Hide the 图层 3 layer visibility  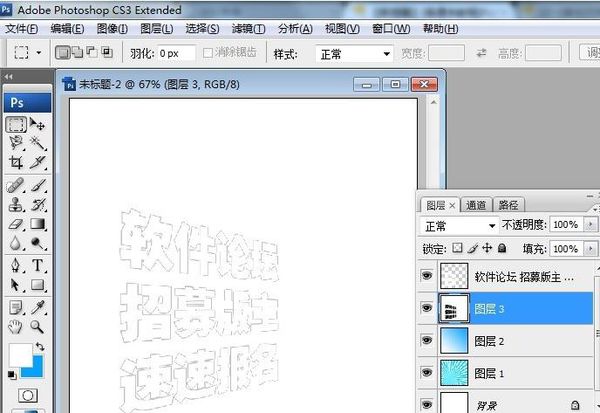[x=427, y=308]
